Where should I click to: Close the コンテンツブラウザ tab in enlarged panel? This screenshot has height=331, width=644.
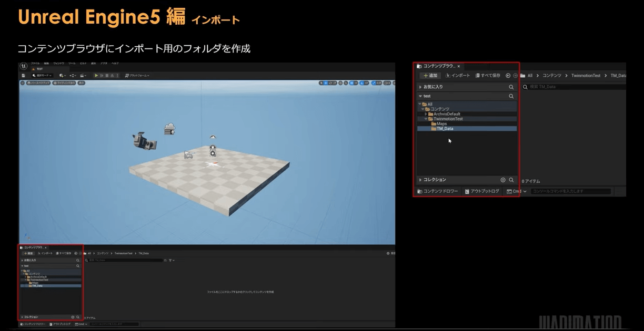459,66
